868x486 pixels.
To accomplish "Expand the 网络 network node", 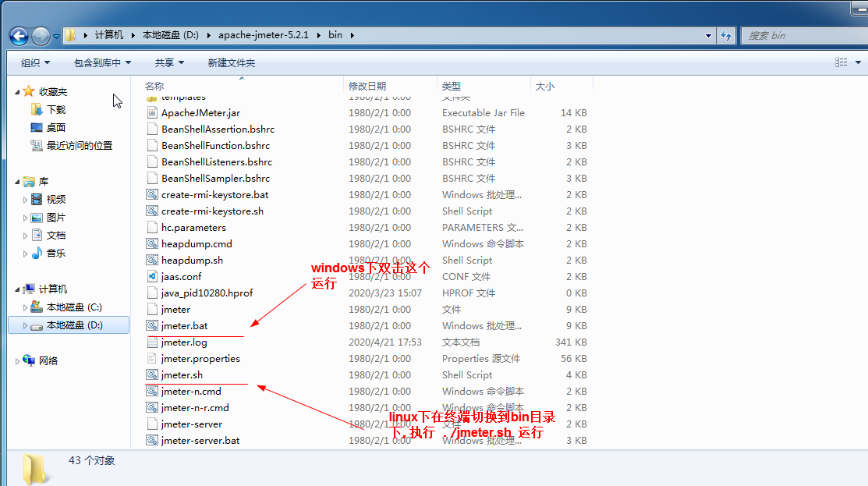I will click(x=18, y=361).
